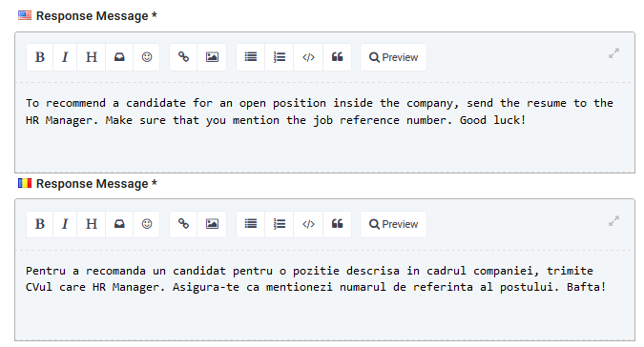Viewport: 644px width, 347px height.
Task: Preview the Romanian response message
Action: click(x=393, y=224)
